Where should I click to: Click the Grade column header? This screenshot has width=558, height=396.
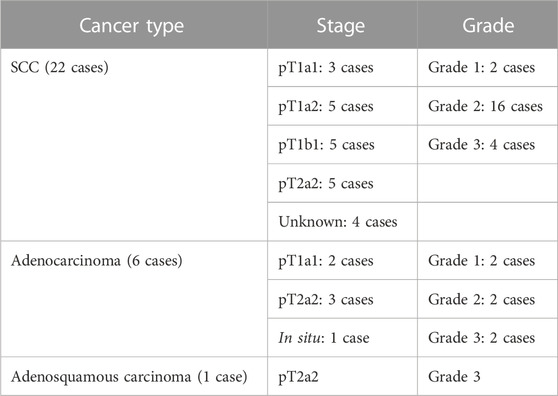pyautogui.click(x=488, y=25)
